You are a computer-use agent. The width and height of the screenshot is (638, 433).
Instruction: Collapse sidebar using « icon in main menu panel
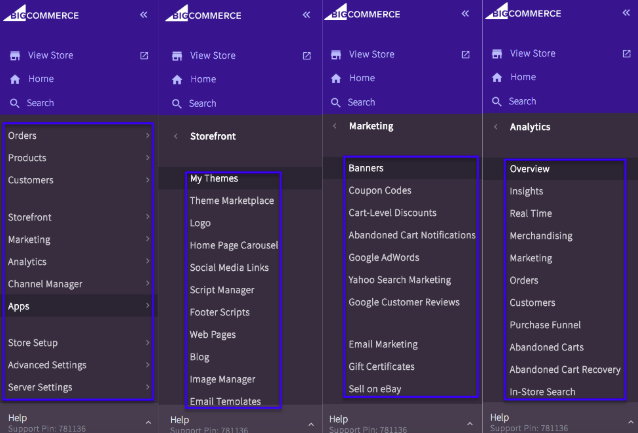click(144, 15)
